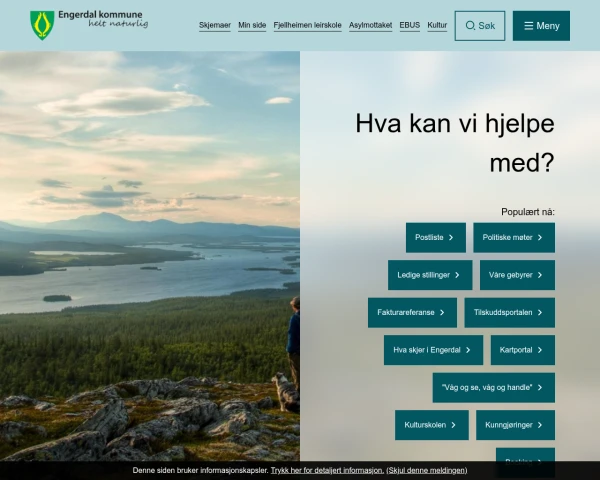Open Hva skjer i Engerdal
The width and height of the screenshot is (600, 480).
pos(434,350)
